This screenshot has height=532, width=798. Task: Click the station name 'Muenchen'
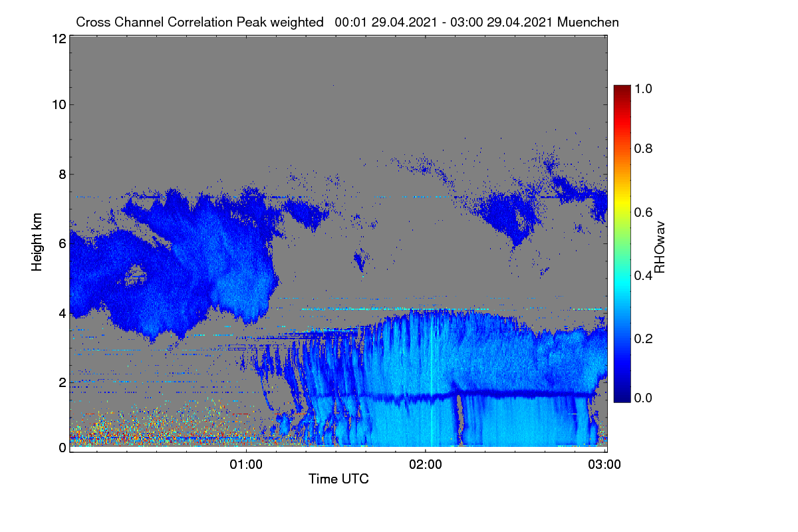[x=589, y=22]
